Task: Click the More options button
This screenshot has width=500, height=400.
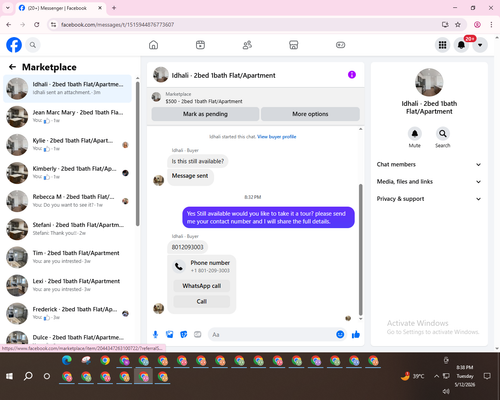Action: (310, 114)
